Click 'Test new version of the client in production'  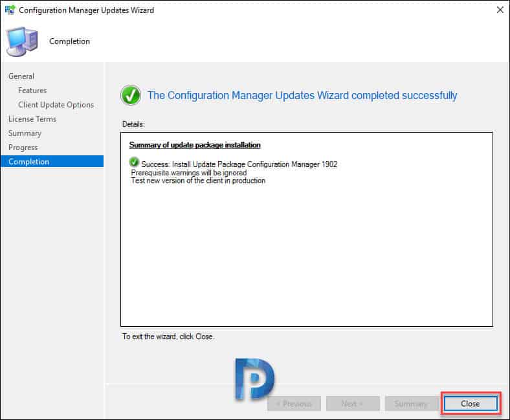click(x=198, y=181)
